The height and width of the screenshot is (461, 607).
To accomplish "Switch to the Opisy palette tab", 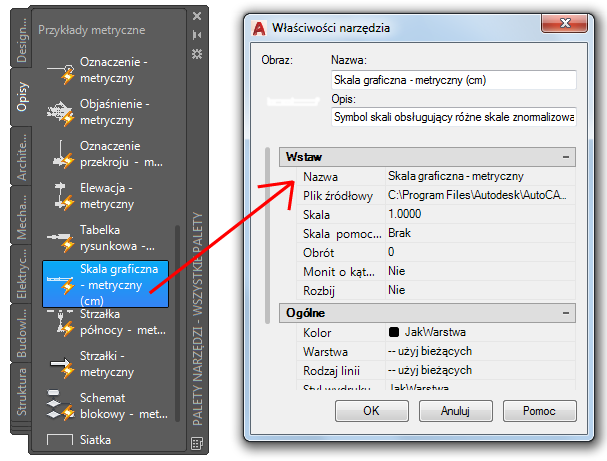I will [x=21, y=96].
